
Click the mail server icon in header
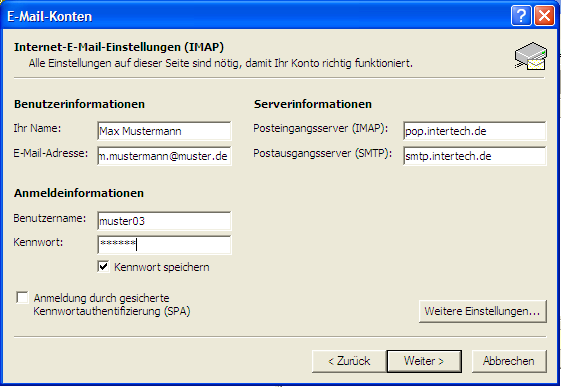(531, 56)
